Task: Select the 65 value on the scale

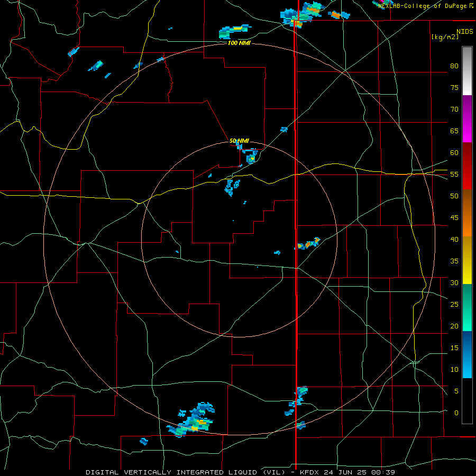Action: tap(454, 131)
